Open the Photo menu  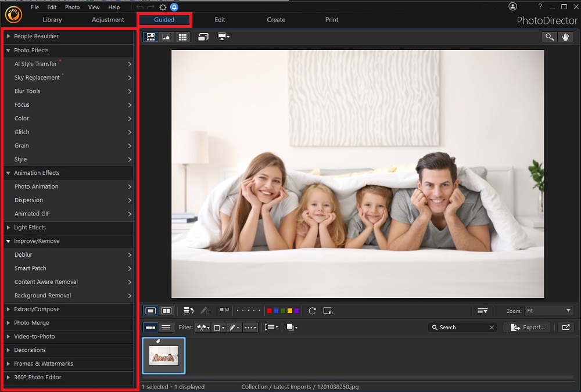pos(72,7)
